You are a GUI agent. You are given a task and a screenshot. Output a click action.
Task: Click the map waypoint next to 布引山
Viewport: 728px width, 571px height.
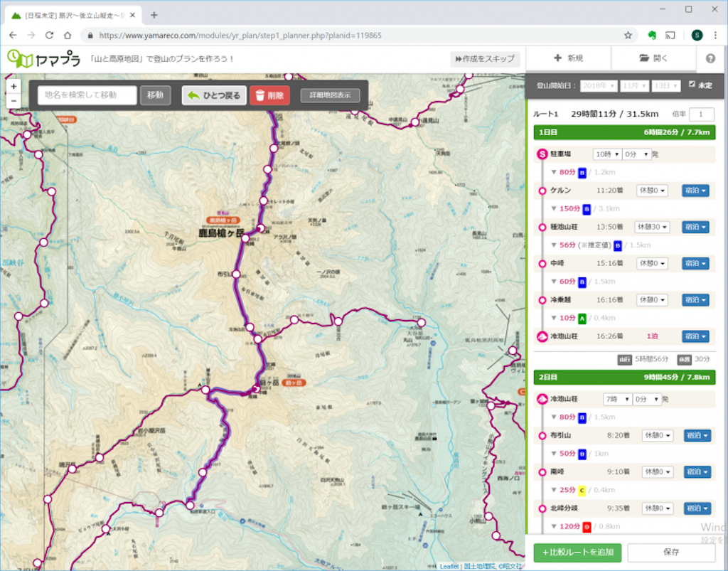(236, 274)
